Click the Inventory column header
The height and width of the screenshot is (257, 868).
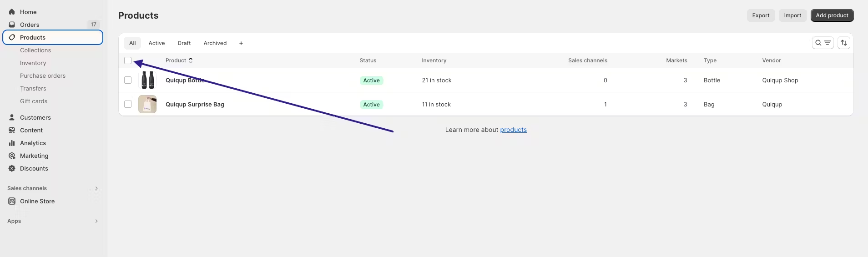pos(434,60)
